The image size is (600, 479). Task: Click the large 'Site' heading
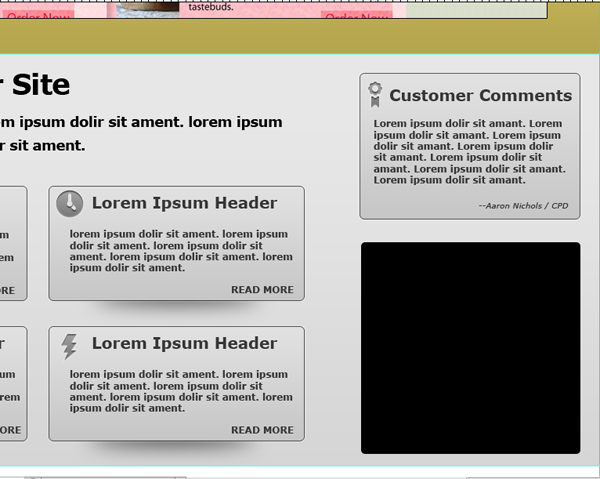[41, 85]
